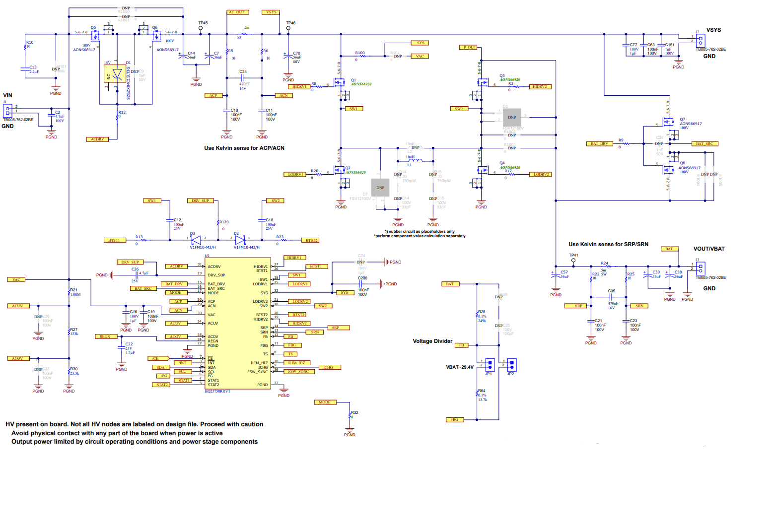774x532 pixels.
Task: Select the D3 bootstrap diode
Action: pos(195,240)
